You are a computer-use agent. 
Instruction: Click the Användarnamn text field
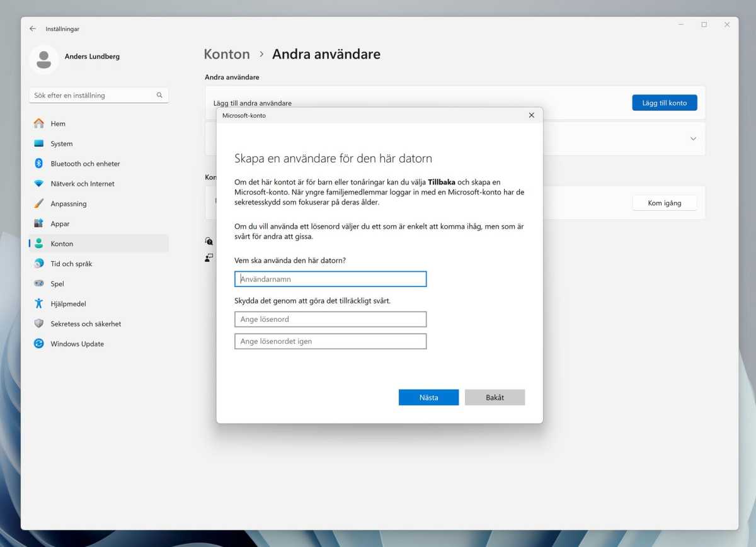(x=330, y=279)
